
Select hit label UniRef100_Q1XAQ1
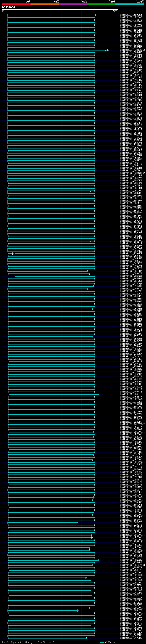coord(131,146)
